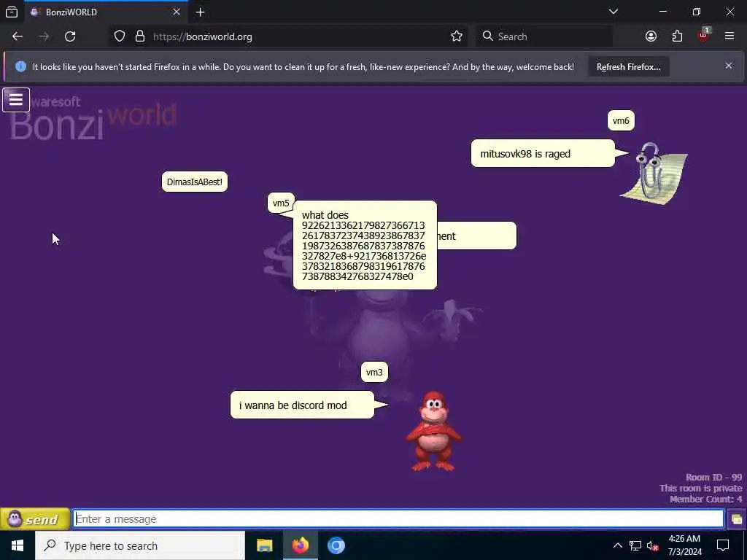Viewport: 747px width, 560px height.
Task: Click the yellow icon beside message box
Action: coord(737,519)
